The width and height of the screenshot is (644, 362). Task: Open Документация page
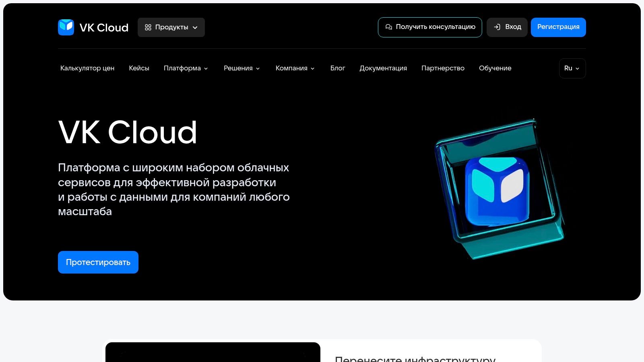pyautogui.click(x=383, y=68)
